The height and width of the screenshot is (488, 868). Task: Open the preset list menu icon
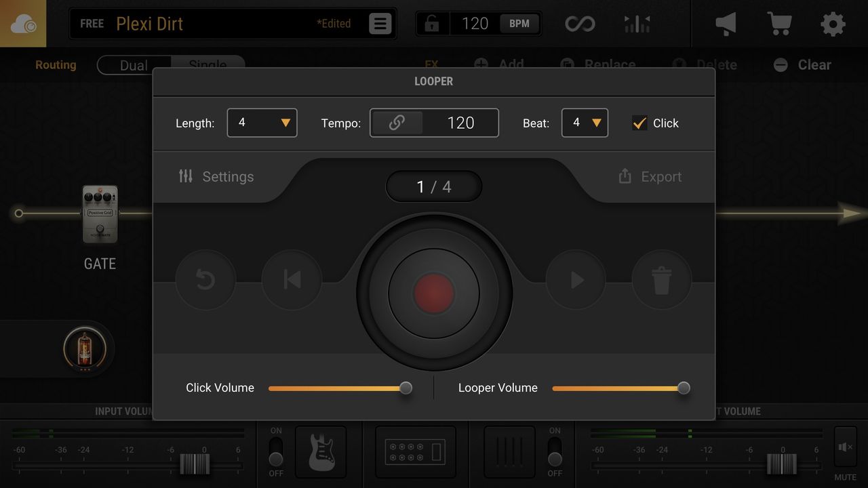380,24
